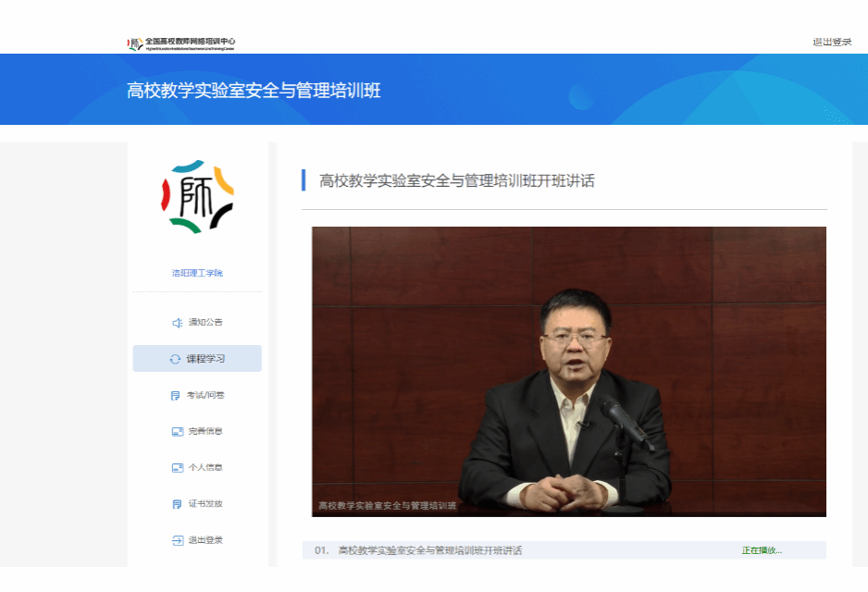Click the document icon beside 考试/问卷
The height and width of the screenshot is (592, 868).
pyautogui.click(x=176, y=396)
